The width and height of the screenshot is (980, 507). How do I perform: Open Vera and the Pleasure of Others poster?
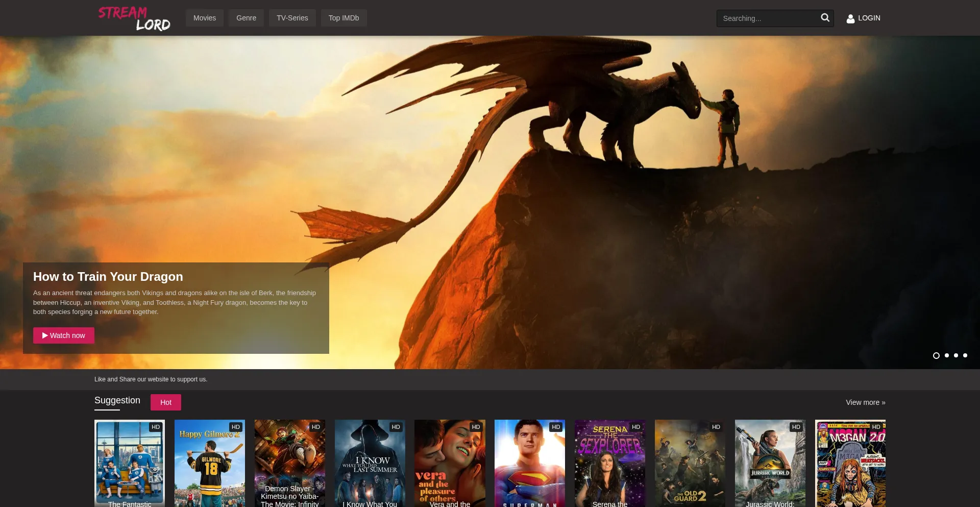(450, 464)
